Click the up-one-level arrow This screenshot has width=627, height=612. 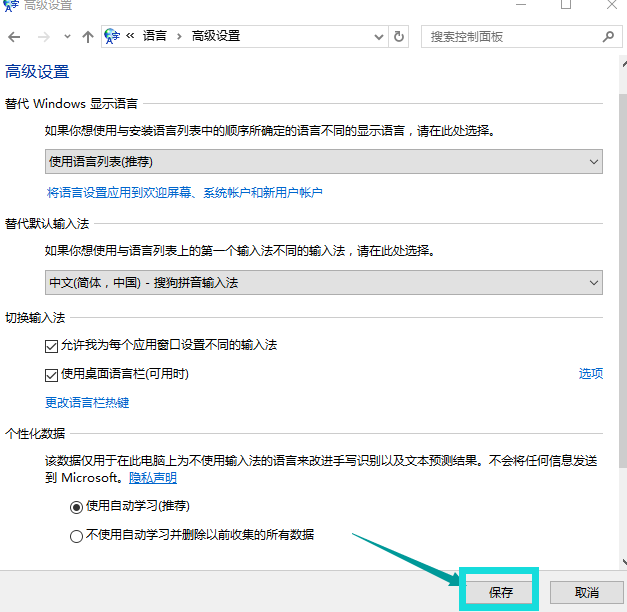click(87, 37)
